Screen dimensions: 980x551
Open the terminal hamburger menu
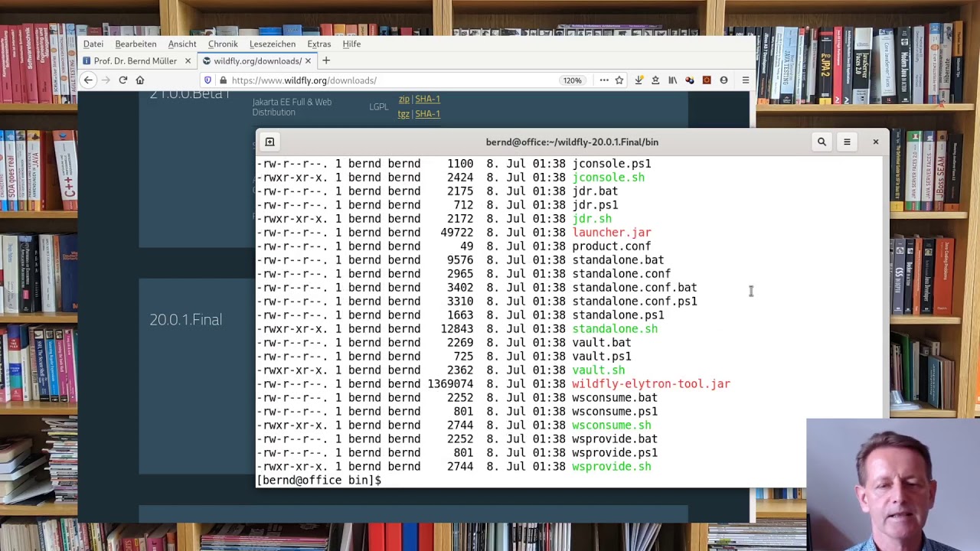tap(847, 142)
